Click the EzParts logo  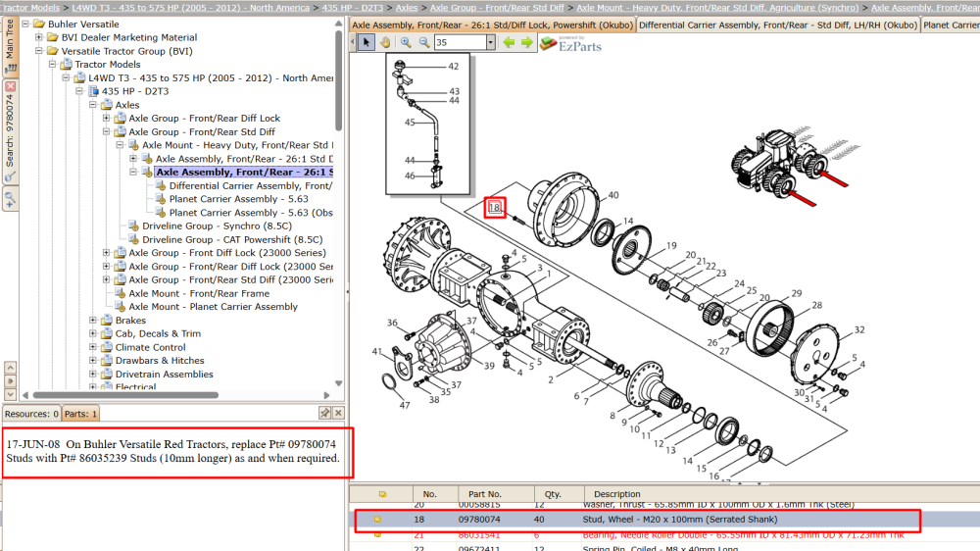point(570,44)
